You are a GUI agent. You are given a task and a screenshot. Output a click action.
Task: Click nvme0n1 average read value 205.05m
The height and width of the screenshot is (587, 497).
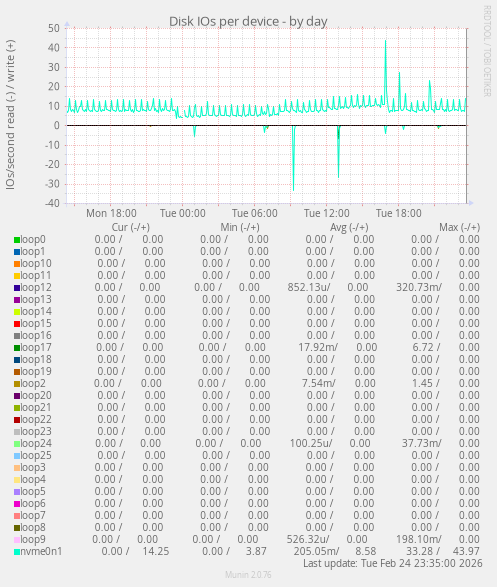[x=316, y=551]
